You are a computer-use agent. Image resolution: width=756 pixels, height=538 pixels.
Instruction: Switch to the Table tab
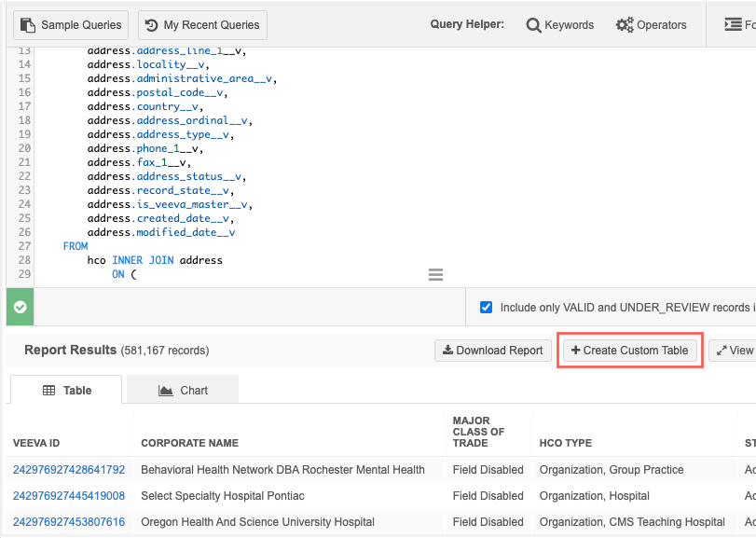66,391
